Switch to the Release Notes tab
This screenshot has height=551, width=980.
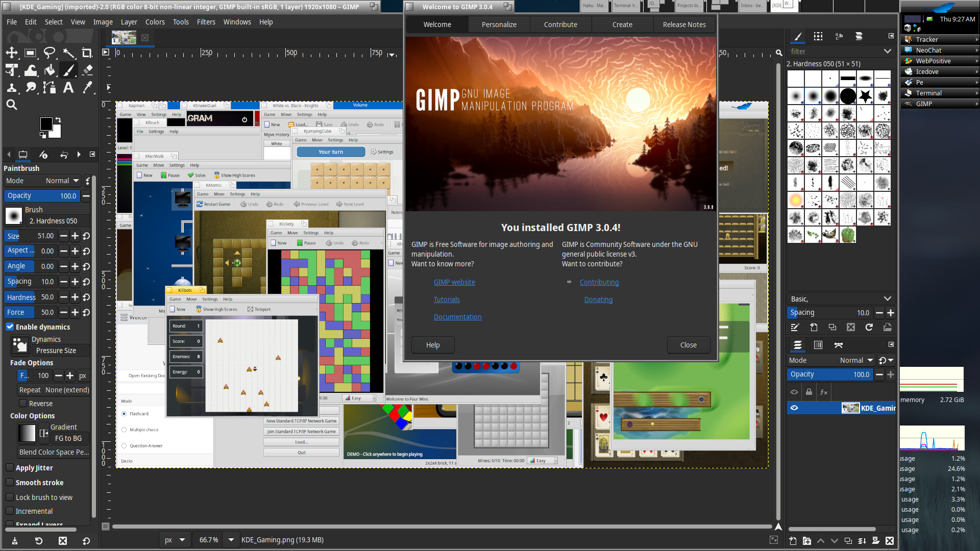pyautogui.click(x=684, y=24)
